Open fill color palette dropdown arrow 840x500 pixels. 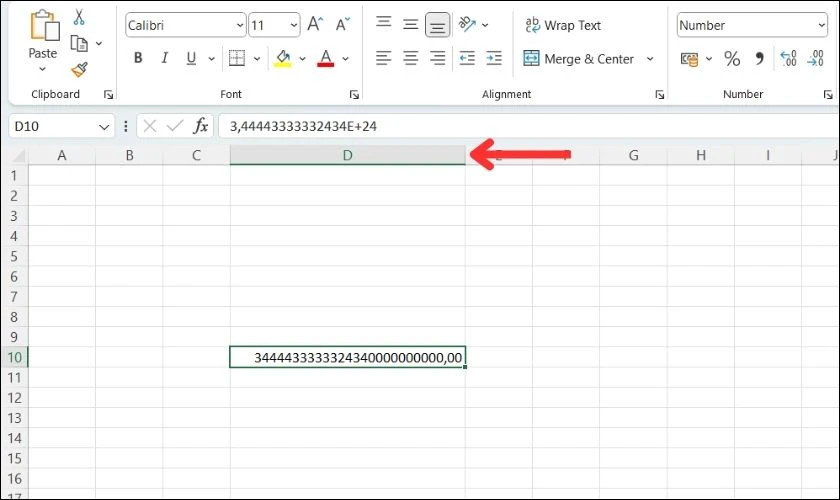click(303, 58)
